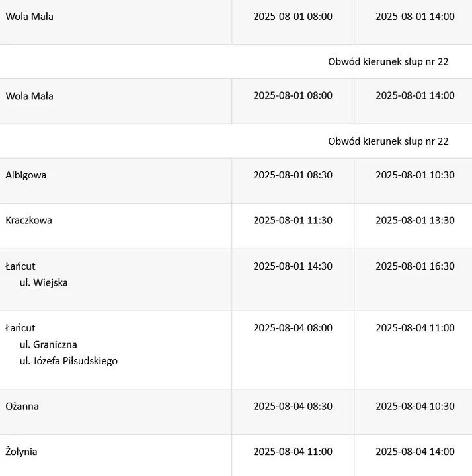Click the second Wola Mała location cell
Image resolution: width=472 pixels, height=476 pixels.
pos(116,101)
